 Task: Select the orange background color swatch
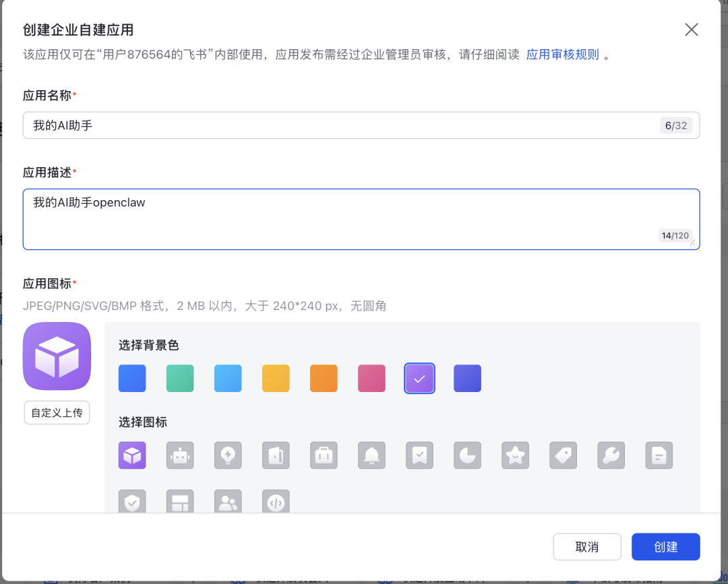(x=324, y=378)
